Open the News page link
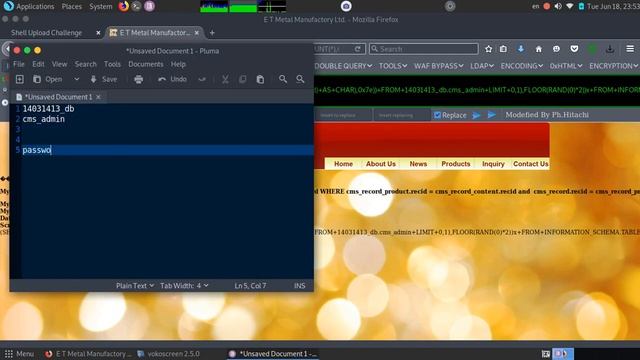Screen dimensions: 640x360 pos(418,164)
